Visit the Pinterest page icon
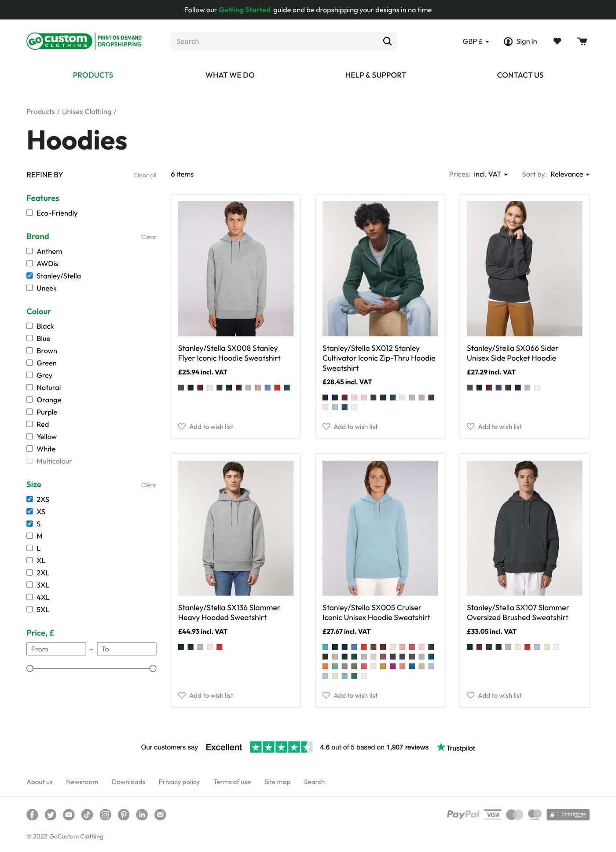The height and width of the screenshot is (852, 616). click(x=124, y=815)
